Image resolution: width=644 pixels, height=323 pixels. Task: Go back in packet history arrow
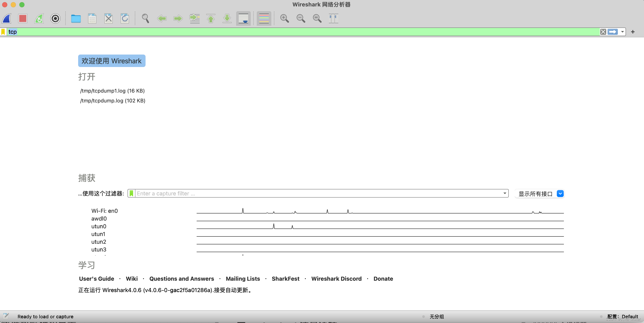[x=162, y=18]
